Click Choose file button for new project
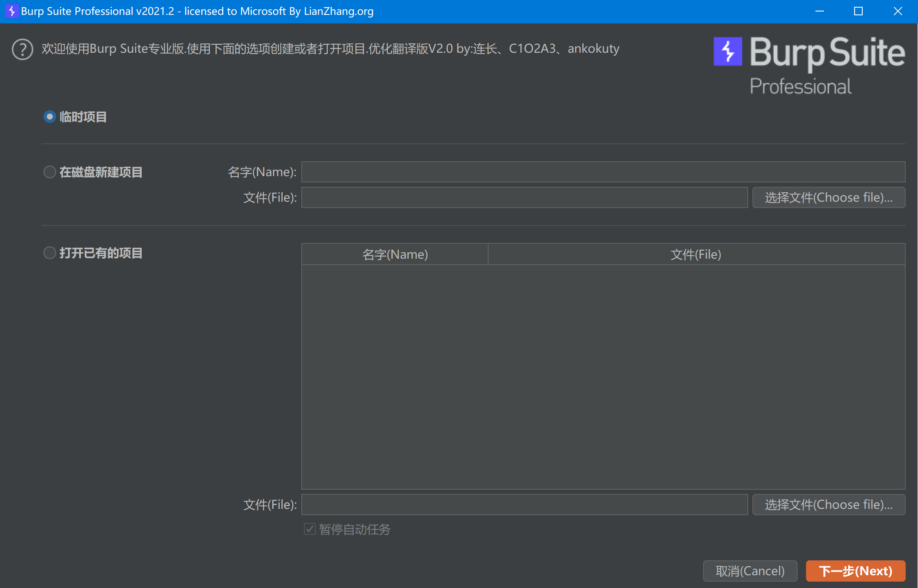This screenshot has height=588, width=918. (x=828, y=197)
